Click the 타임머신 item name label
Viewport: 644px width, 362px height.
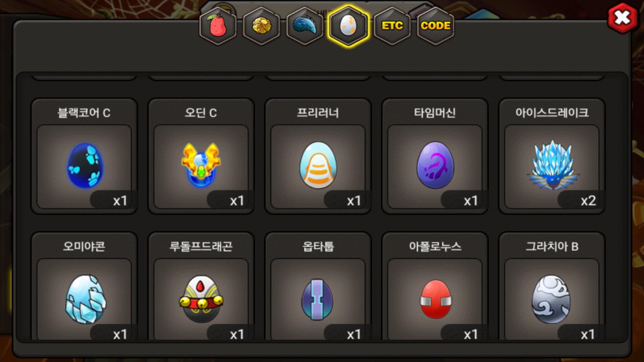pos(435,113)
